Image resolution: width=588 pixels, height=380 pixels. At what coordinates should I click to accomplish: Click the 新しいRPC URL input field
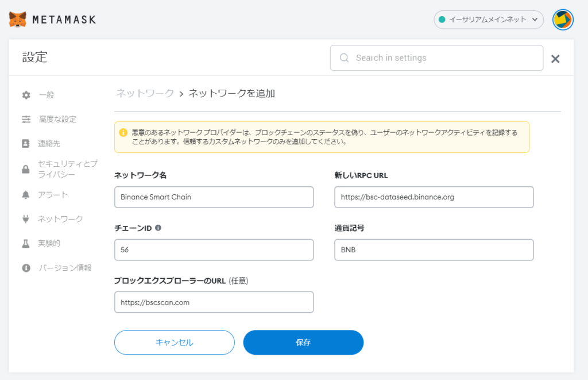[434, 197]
